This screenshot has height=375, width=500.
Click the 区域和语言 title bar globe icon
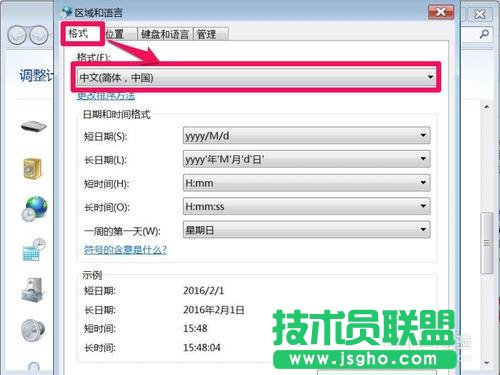pos(67,12)
